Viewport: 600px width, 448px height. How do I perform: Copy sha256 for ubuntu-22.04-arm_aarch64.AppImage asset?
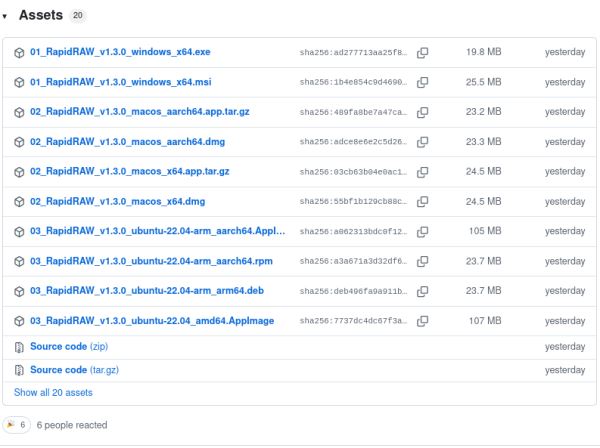coord(422,231)
